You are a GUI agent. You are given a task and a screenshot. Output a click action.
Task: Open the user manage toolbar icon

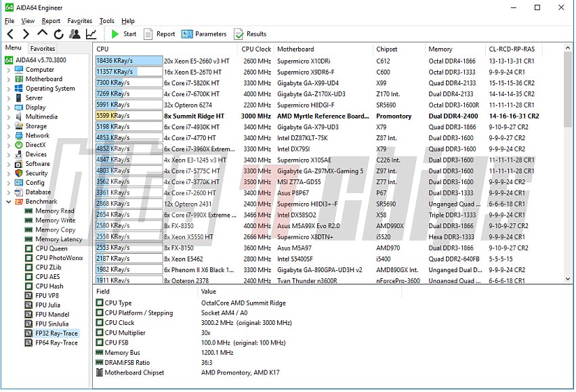click(x=75, y=34)
